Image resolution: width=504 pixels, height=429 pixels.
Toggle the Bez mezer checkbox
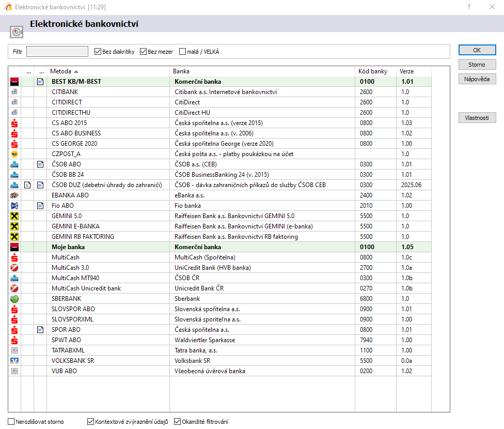point(144,52)
